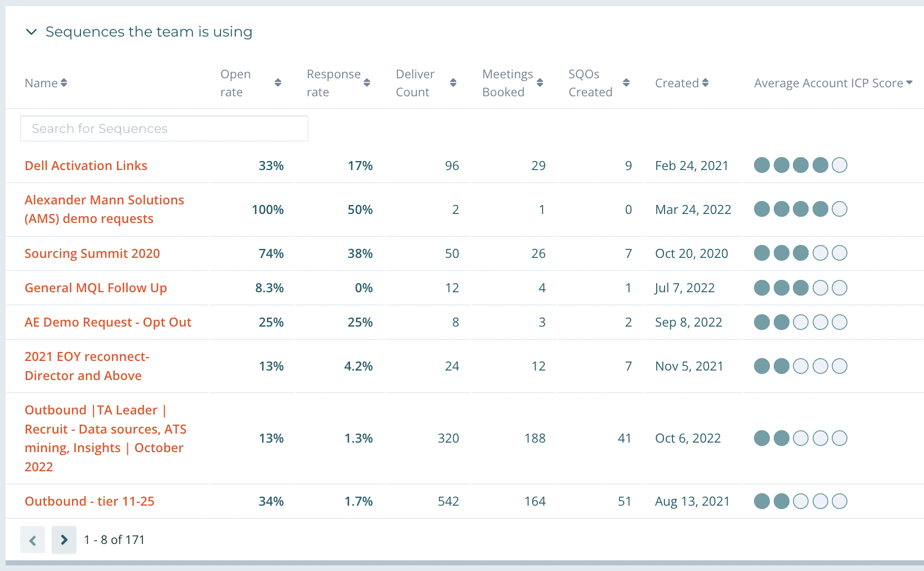Click the Meetings Booked column header

(508, 83)
